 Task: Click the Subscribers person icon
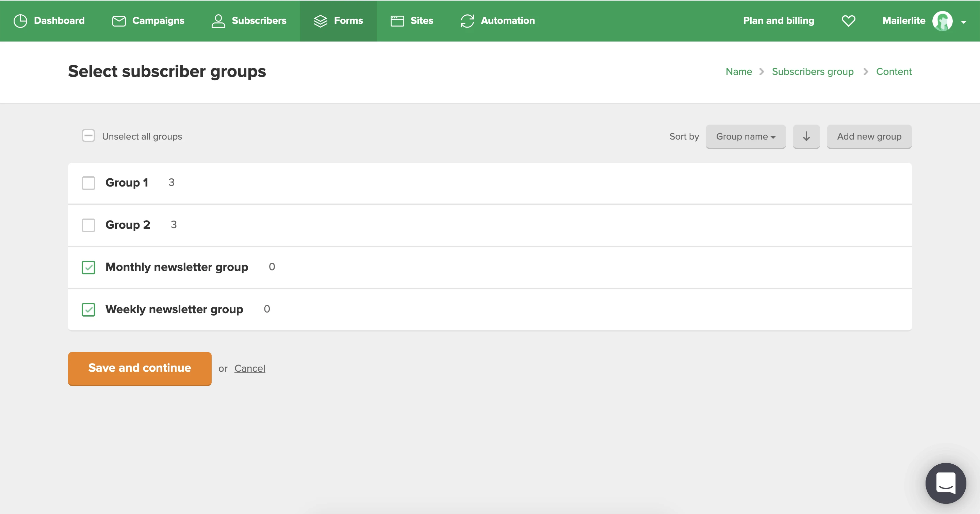point(218,21)
